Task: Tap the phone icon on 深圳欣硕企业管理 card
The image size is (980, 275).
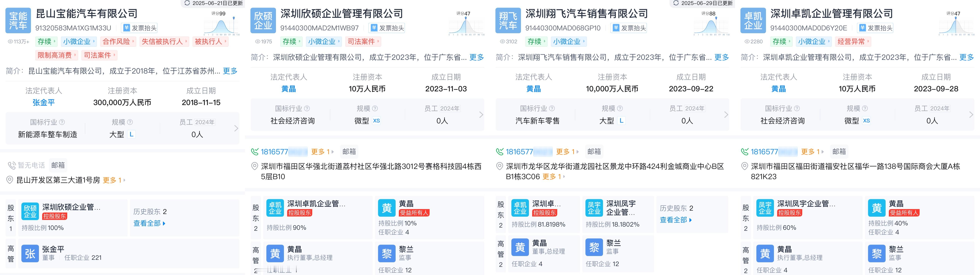Action: [x=254, y=152]
